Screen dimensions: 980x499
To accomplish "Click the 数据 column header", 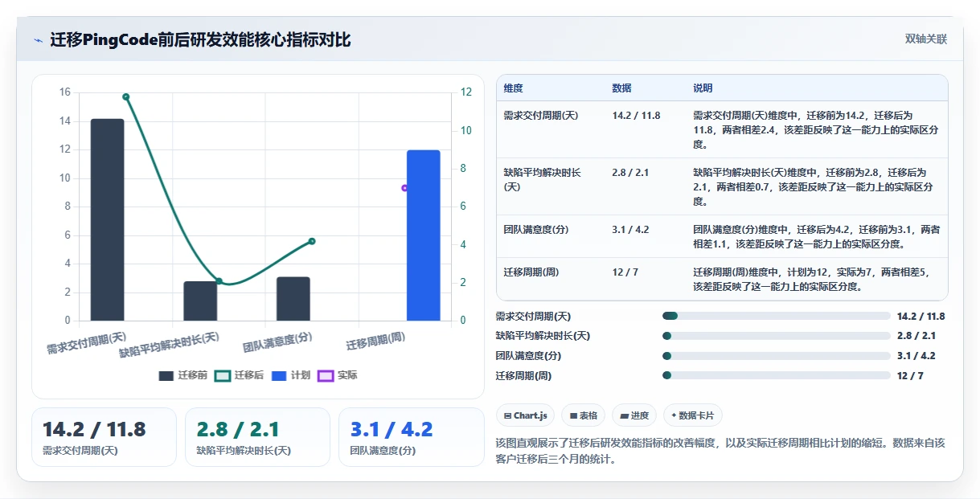I will click(621, 88).
